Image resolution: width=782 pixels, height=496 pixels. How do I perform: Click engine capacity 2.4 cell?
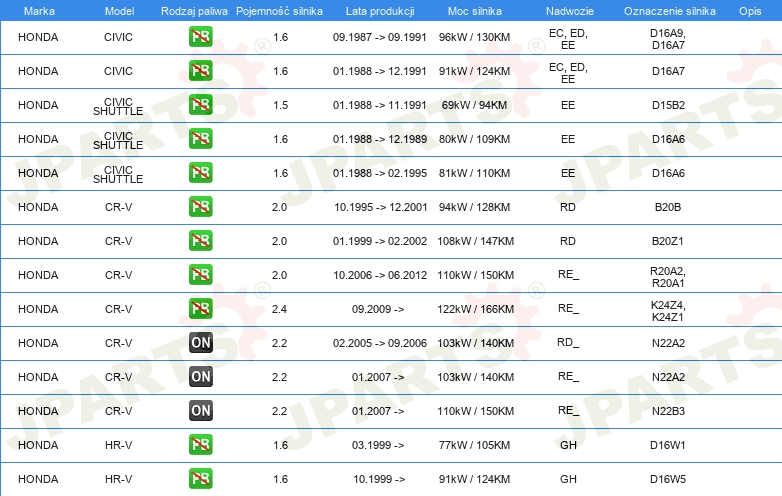tap(279, 309)
